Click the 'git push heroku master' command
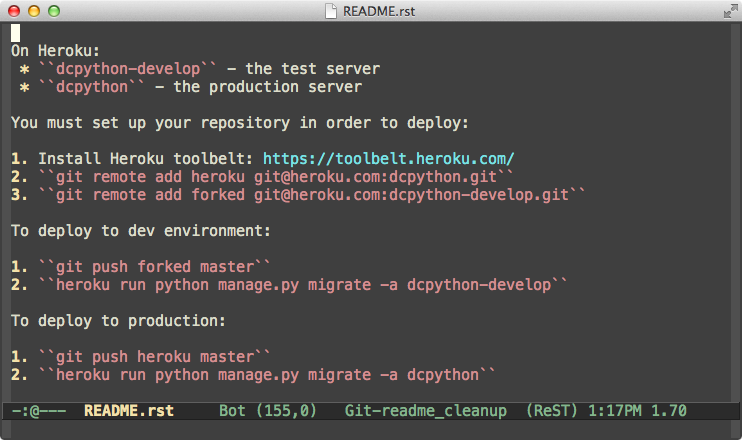The width and height of the screenshot is (742, 440). pyautogui.click(x=155, y=357)
